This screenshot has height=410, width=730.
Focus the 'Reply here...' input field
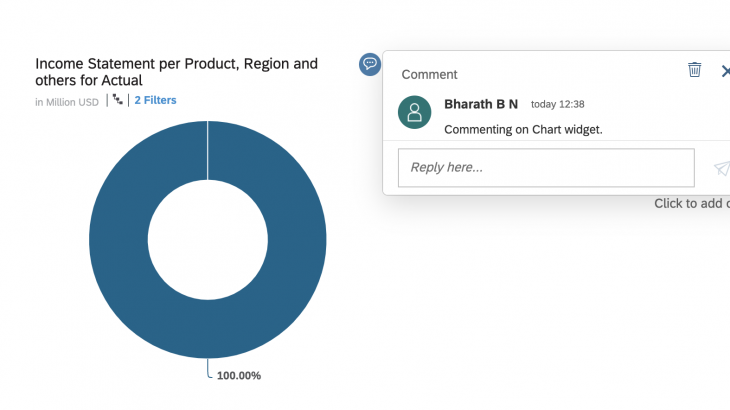click(x=546, y=168)
